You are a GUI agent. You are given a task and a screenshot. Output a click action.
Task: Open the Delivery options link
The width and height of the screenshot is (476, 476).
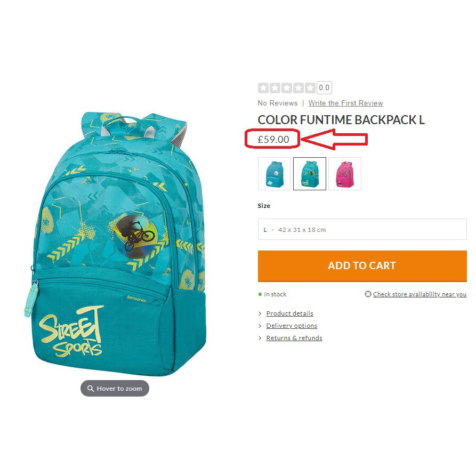(292, 326)
